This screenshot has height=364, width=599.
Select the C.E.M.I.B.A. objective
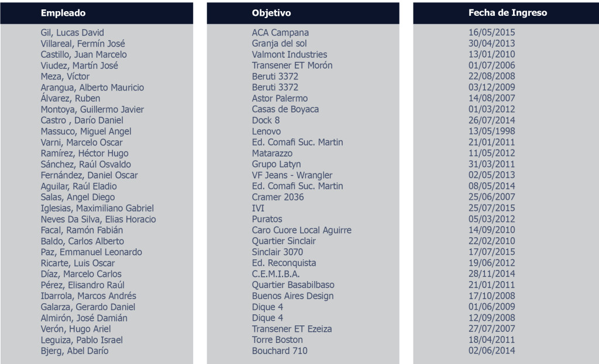coord(276,274)
